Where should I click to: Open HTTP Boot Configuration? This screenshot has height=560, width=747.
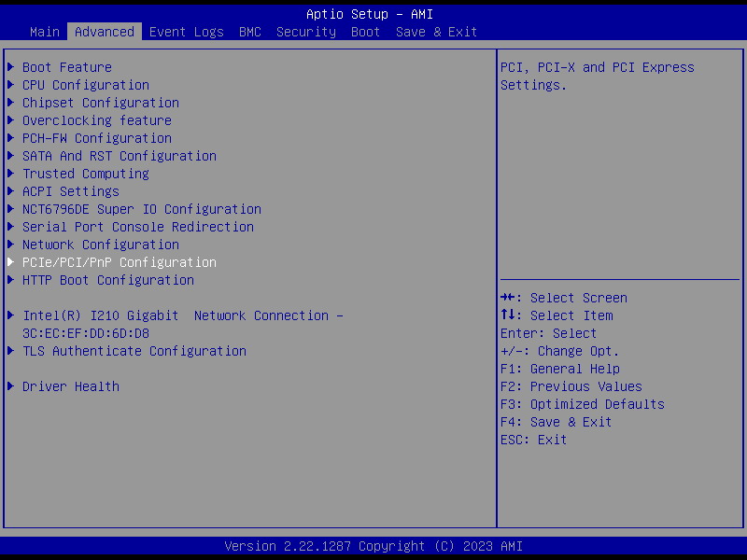108,280
